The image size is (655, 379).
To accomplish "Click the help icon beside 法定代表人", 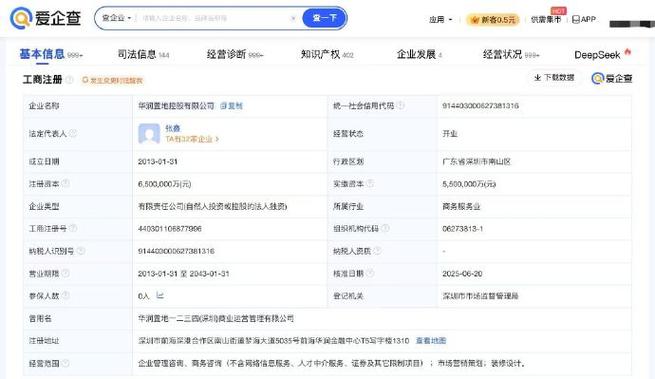I will 73,133.
